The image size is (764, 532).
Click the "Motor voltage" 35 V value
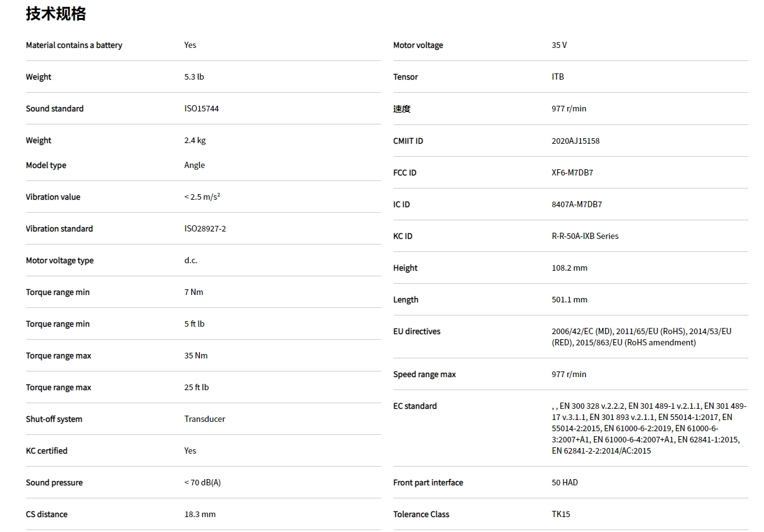[559, 45]
